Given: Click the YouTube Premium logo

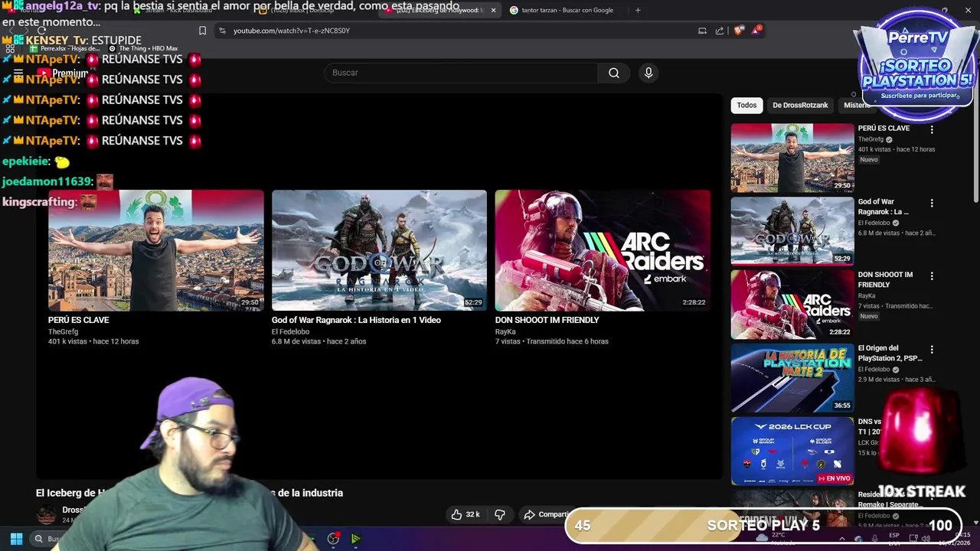Looking at the screenshot, I should click(64, 73).
